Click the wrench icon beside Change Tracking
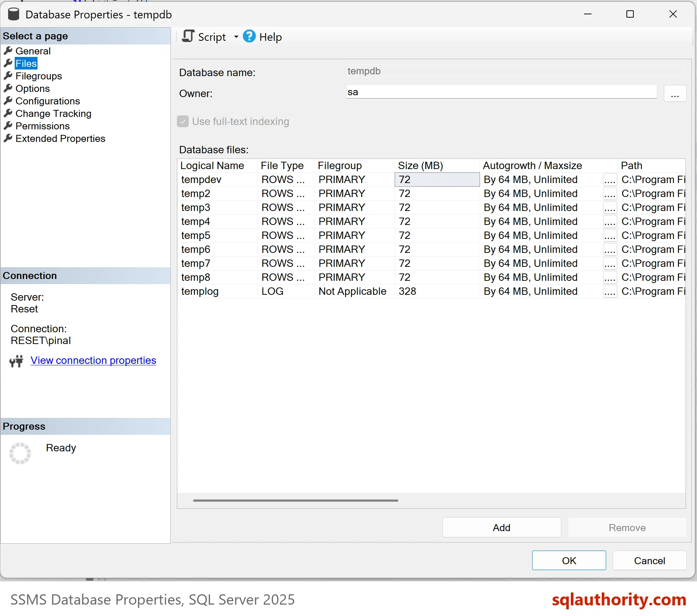697x616 pixels. click(8, 113)
